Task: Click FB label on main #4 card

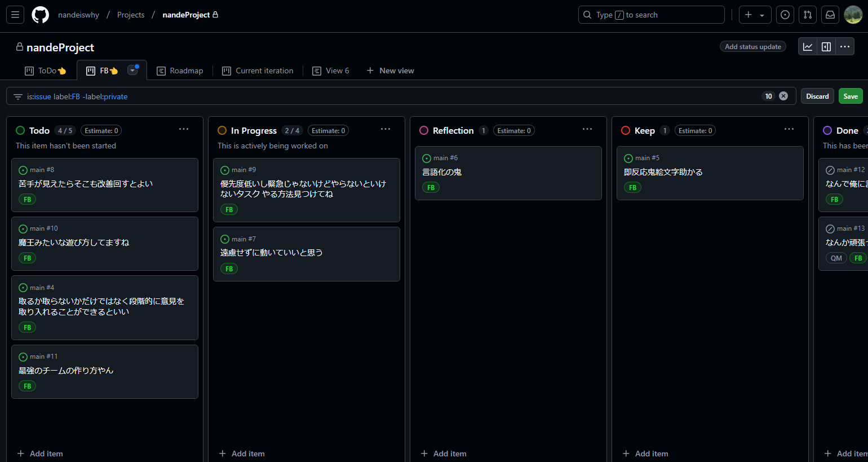Action: click(27, 327)
